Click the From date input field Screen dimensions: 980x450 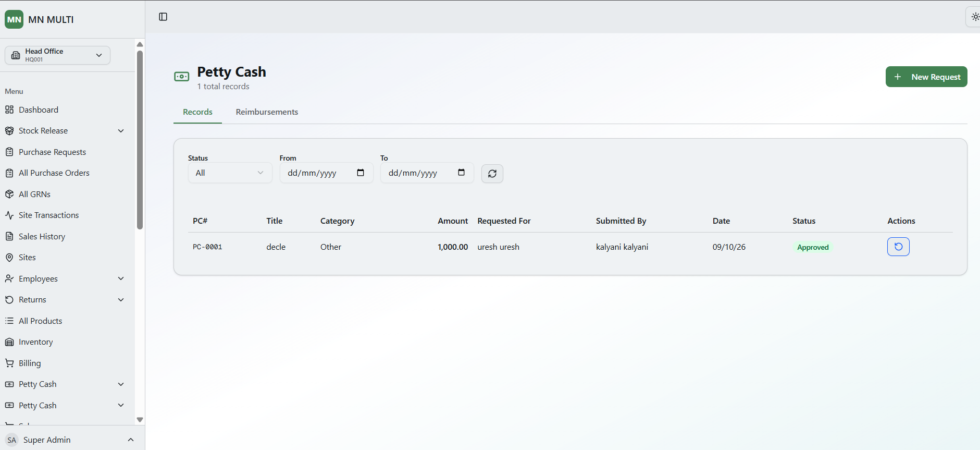(x=326, y=173)
